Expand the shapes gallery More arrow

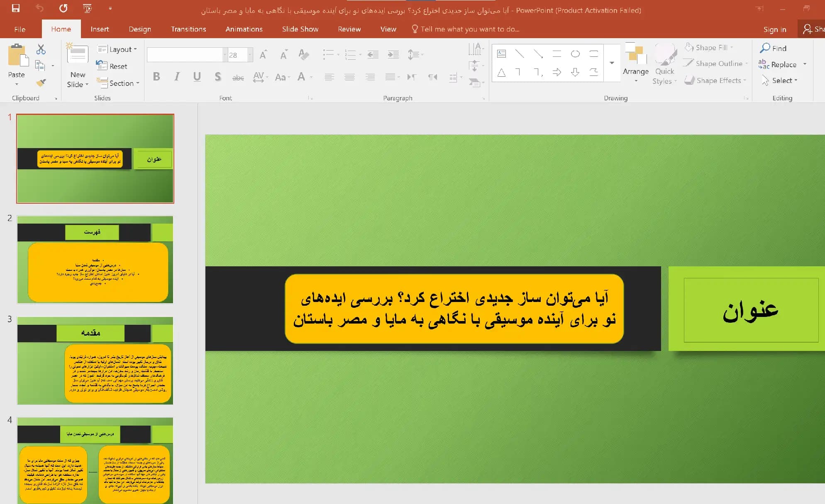tap(612, 63)
